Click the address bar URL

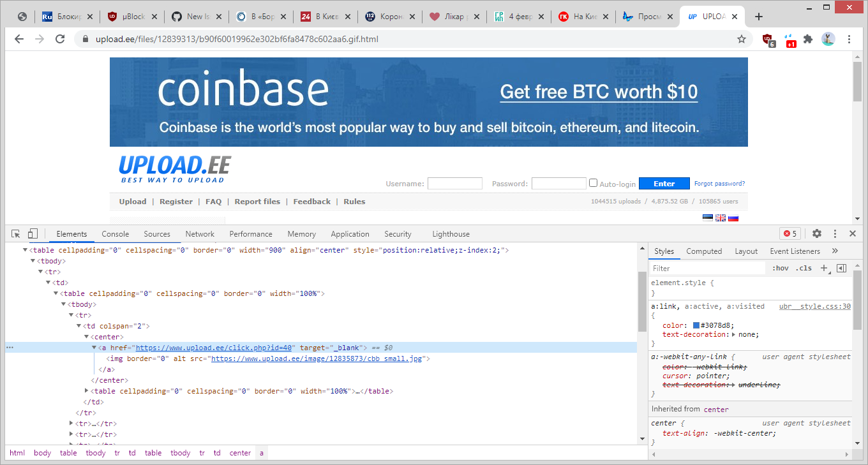(237, 39)
